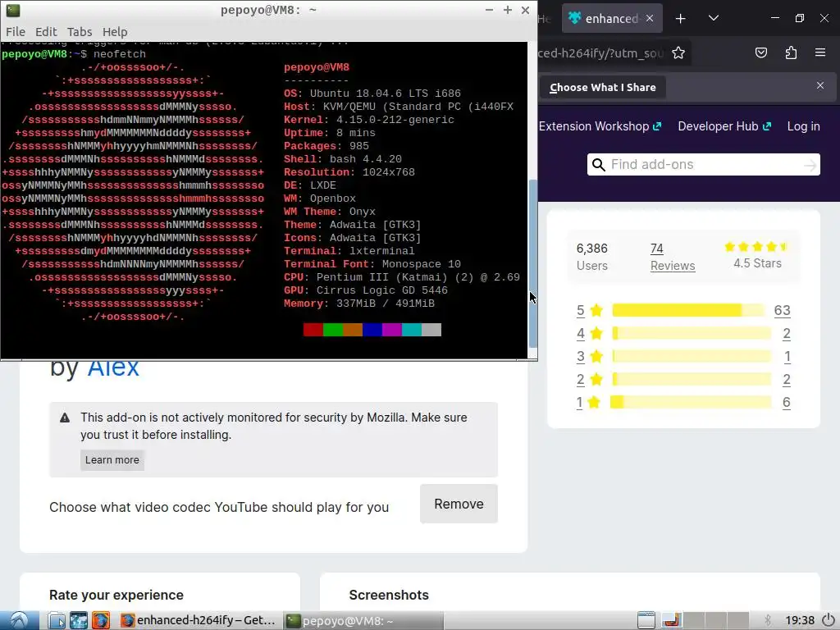840x630 pixels.
Task: Dismiss the Choose What I Share bar
Action: (820, 85)
